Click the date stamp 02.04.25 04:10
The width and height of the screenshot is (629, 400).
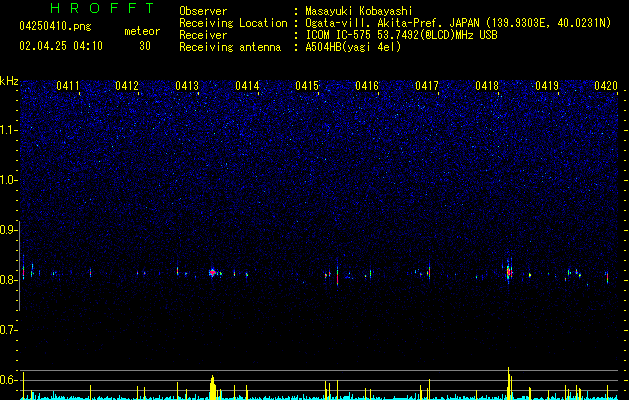point(61,46)
